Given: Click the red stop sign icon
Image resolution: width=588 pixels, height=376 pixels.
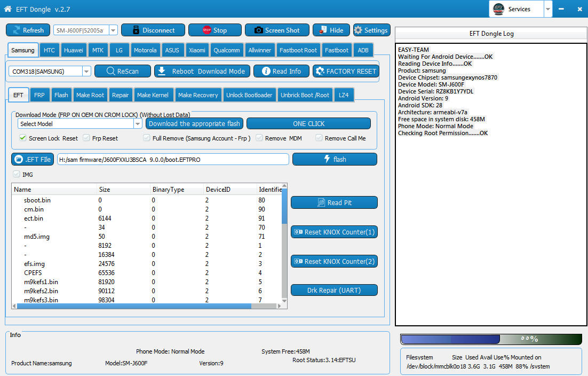Looking at the screenshot, I should point(206,30).
